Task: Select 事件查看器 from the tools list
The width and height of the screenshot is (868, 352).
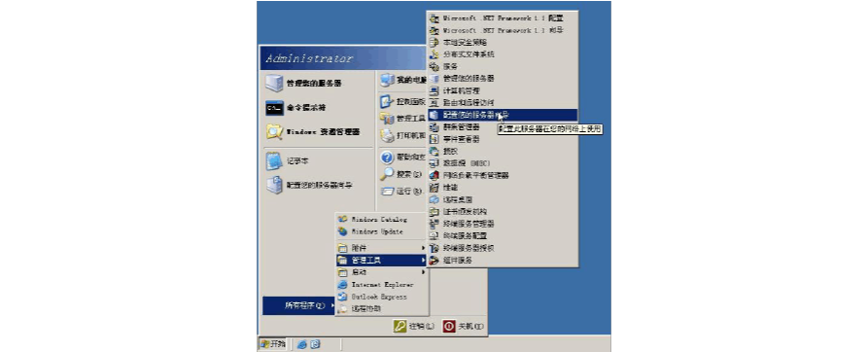Action: click(503, 139)
